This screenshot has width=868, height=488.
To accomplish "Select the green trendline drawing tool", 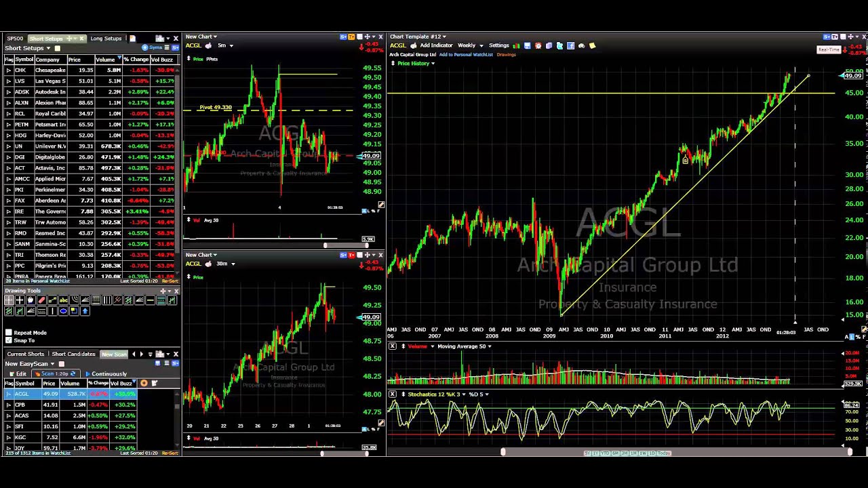I will coord(52,300).
